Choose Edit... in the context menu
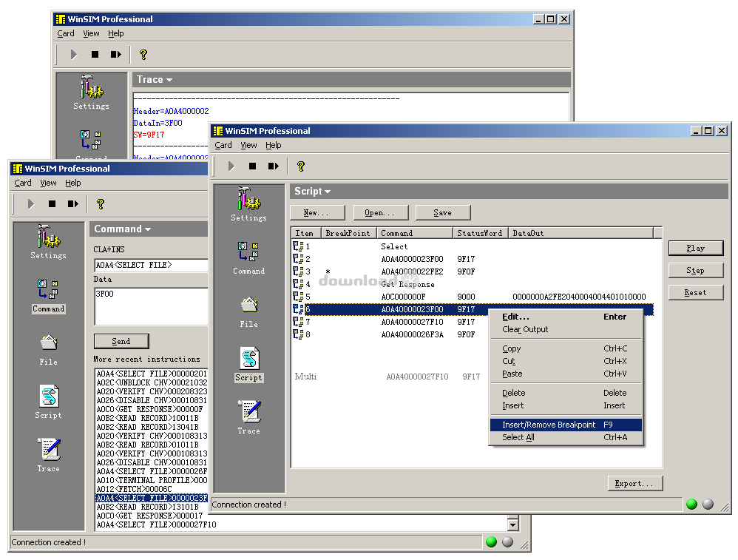The height and width of the screenshot is (560, 738). pos(566,317)
